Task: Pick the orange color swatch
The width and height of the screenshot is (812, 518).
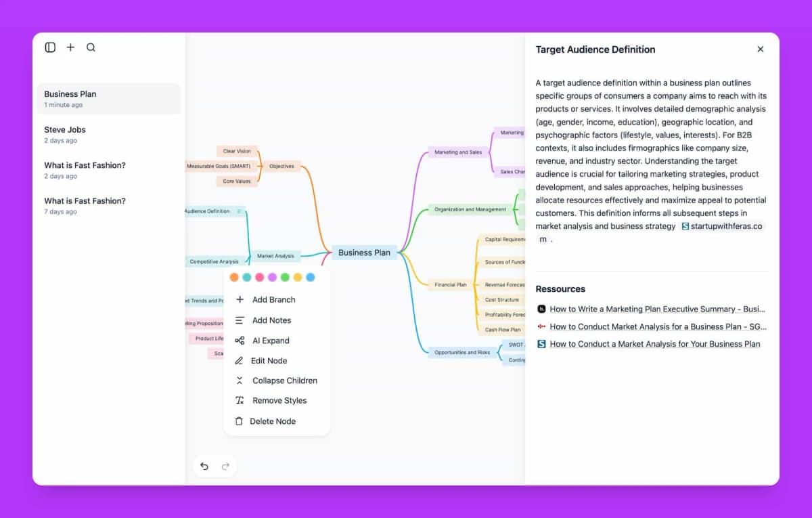Action: 234,277
